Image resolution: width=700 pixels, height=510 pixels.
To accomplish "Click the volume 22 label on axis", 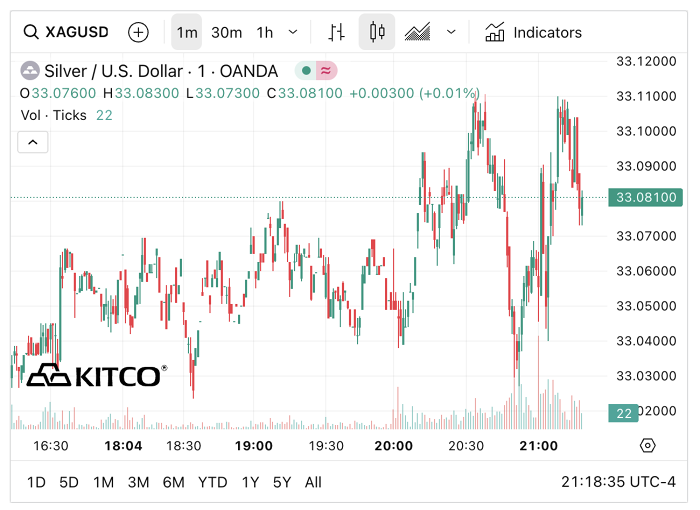I will pyautogui.click(x=624, y=414).
